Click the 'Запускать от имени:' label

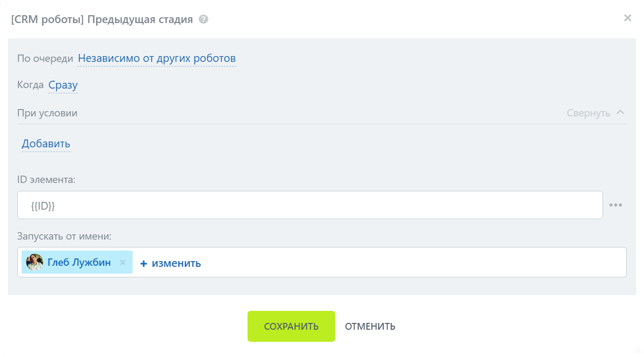click(64, 236)
